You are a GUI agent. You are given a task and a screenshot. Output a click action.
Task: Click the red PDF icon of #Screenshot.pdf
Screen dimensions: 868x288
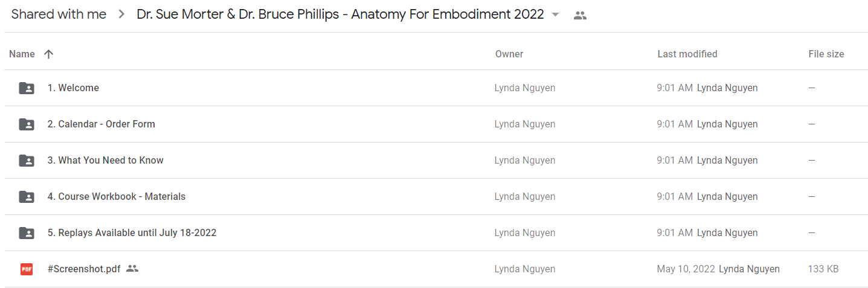(x=27, y=269)
